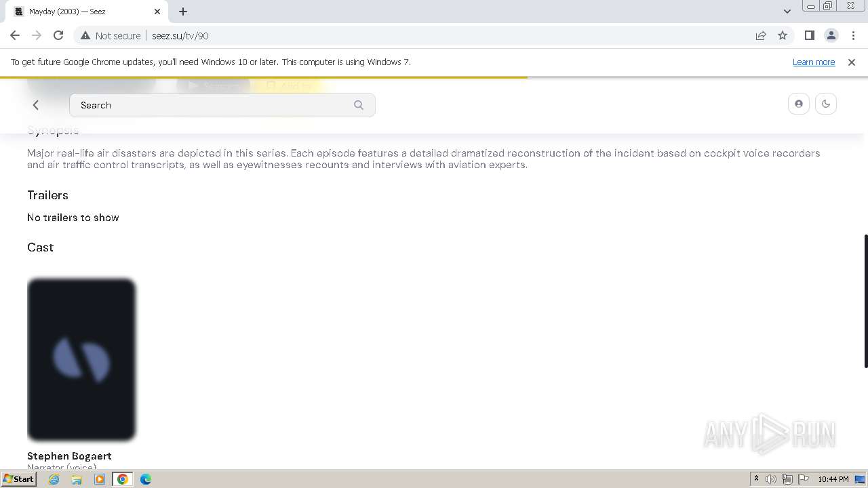Open a new tab
Screen dimensions: 868x488
pyautogui.click(x=183, y=11)
